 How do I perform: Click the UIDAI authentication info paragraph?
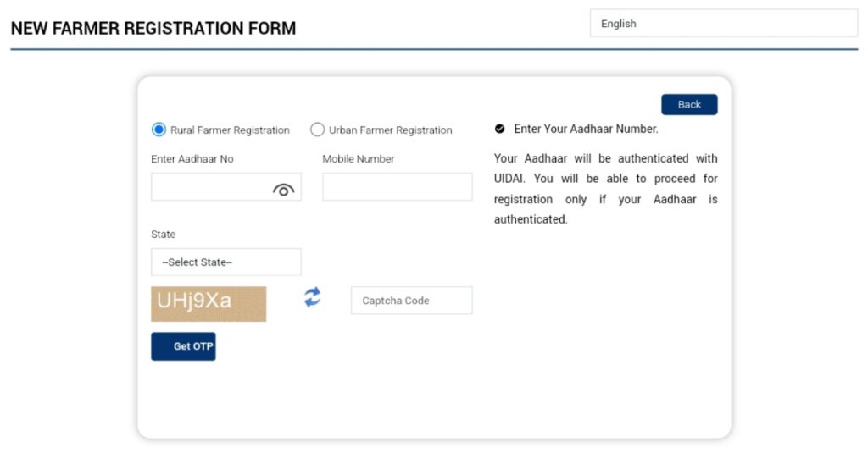pos(605,189)
